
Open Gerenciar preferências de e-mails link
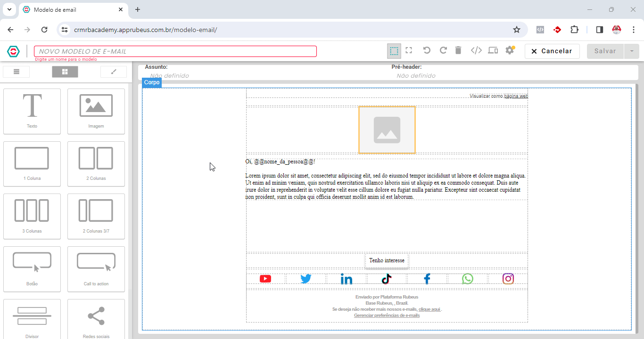click(387, 315)
